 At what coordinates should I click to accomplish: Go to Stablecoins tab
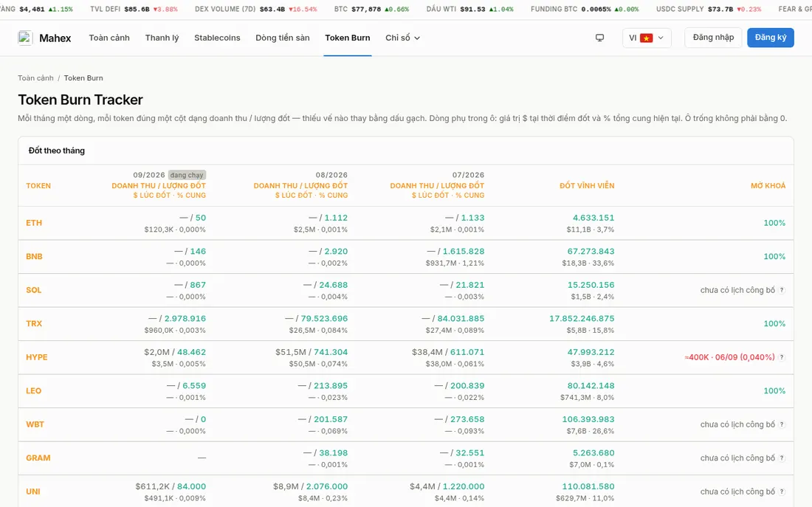point(217,38)
